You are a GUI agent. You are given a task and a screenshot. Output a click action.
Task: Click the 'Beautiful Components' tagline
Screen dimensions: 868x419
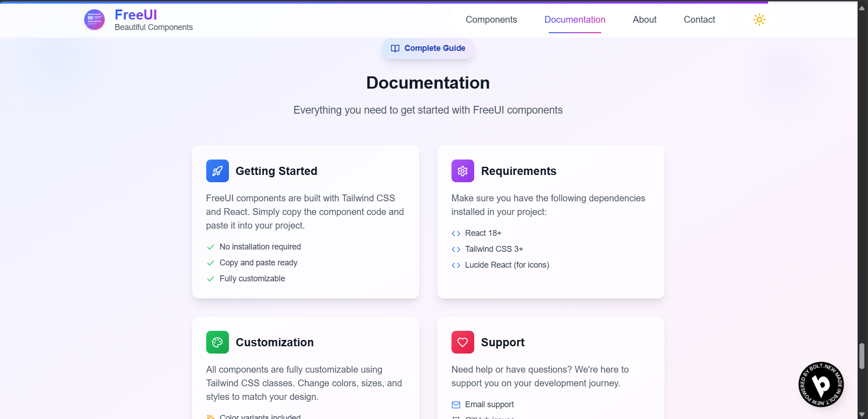(x=154, y=27)
